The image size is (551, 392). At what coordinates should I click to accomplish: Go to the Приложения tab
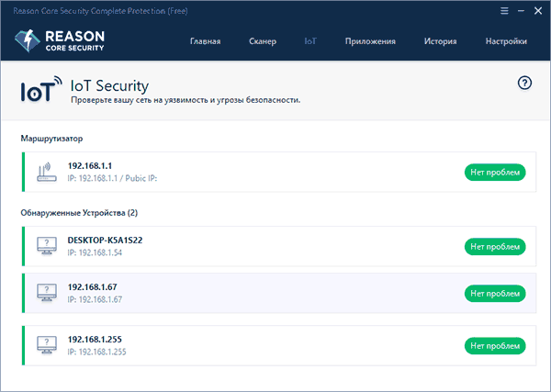pyautogui.click(x=370, y=41)
